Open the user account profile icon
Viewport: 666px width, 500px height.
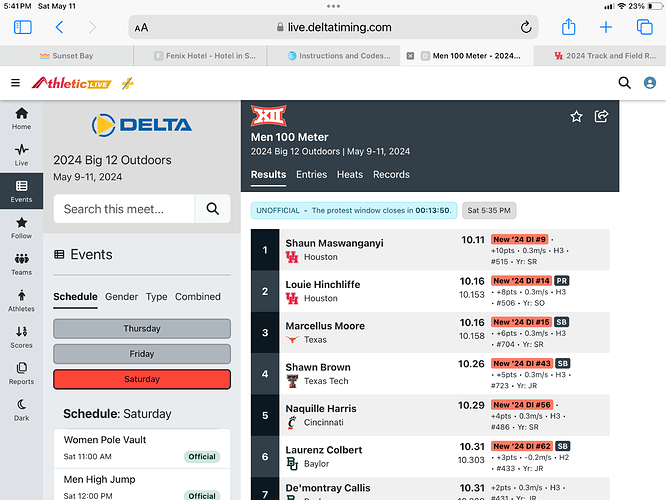pyautogui.click(x=649, y=82)
